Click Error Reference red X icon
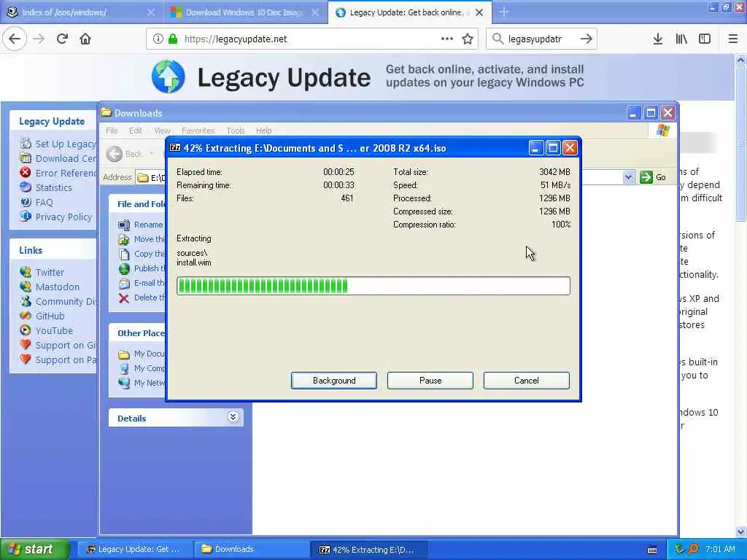Screen dimensions: 747x560 pos(26,172)
